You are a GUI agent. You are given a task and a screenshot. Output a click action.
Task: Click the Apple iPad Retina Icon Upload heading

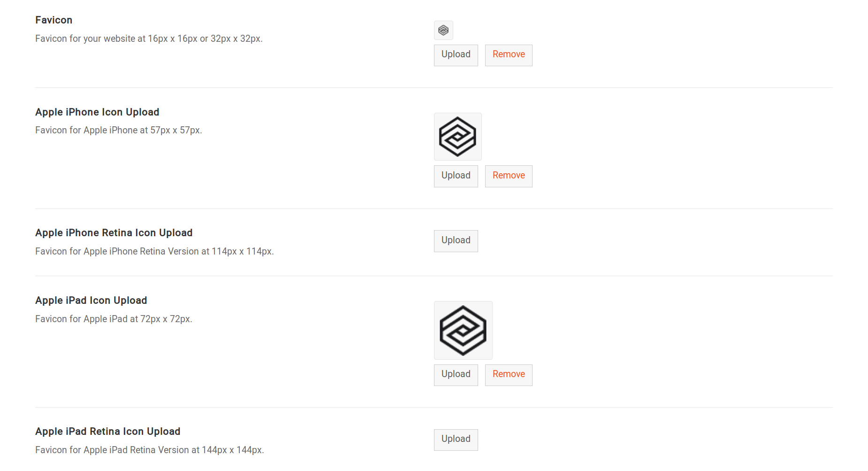(107, 431)
